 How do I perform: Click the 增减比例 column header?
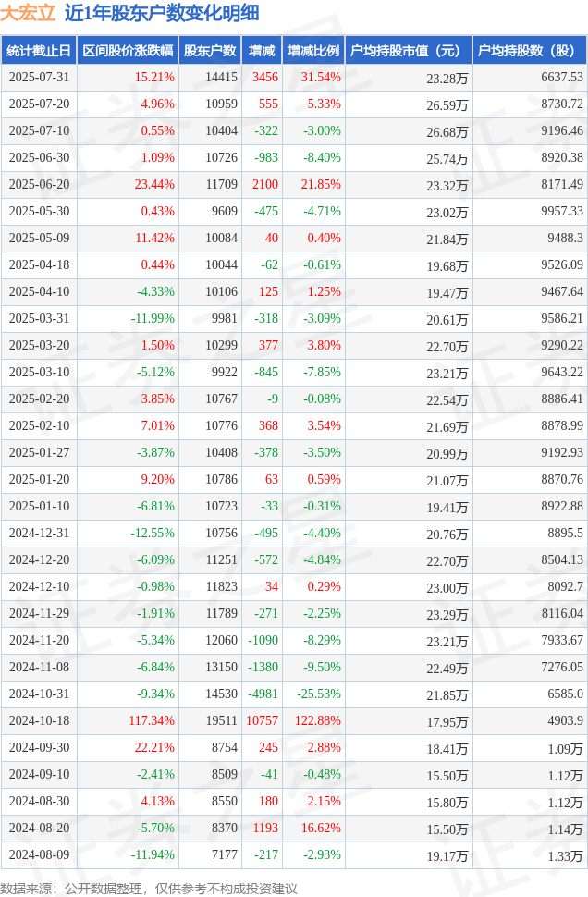point(313,50)
